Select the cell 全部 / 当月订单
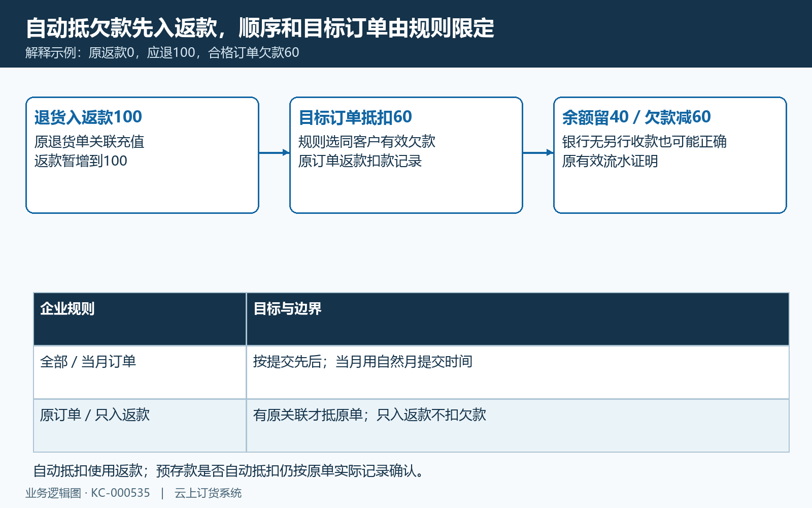The image size is (812, 508). pyautogui.click(x=140, y=372)
